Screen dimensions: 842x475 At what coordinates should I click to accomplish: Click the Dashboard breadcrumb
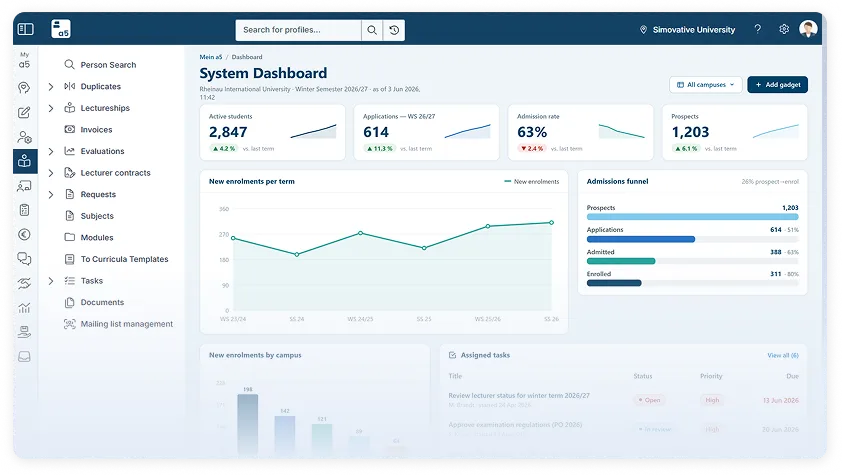[x=247, y=57]
